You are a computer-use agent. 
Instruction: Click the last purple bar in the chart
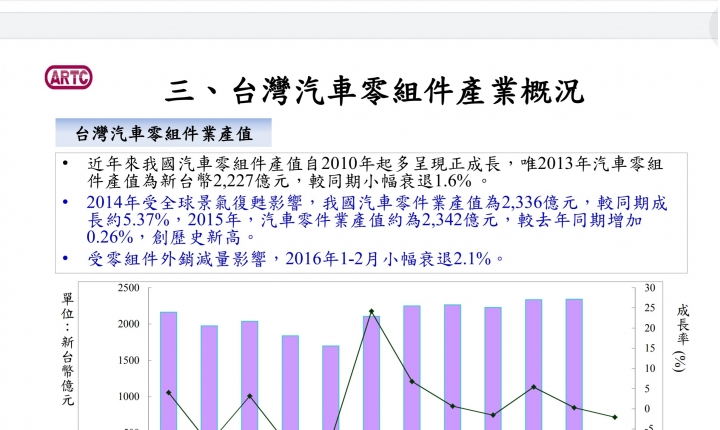[574, 365]
